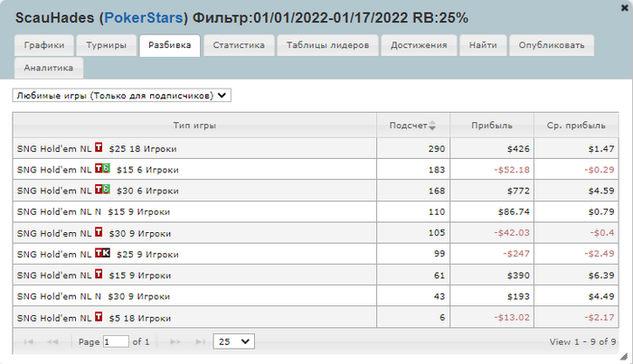Select the SNG Hold'em NL N $15 9 Игроки text
Viewport: 633px width, 364px height.
pyautogui.click(x=93, y=212)
